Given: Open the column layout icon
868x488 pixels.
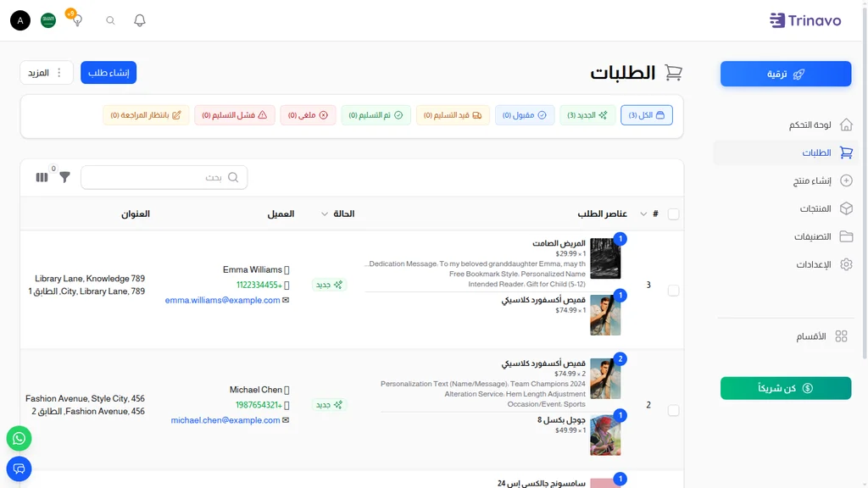Looking at the screenshot, I should click(x=42, y=177).
